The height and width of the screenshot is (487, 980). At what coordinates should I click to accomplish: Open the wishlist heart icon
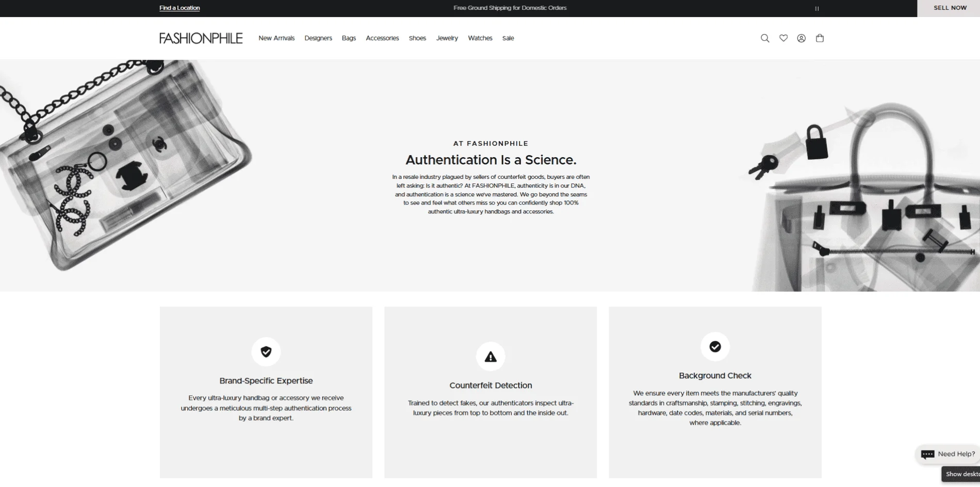[x=783, y=38]
